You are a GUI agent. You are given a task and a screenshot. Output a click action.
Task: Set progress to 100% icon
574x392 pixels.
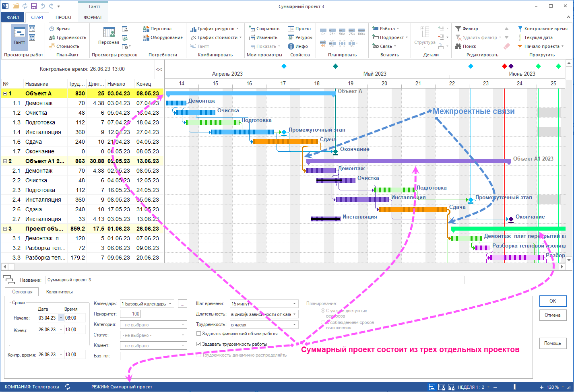pos(361,31)
